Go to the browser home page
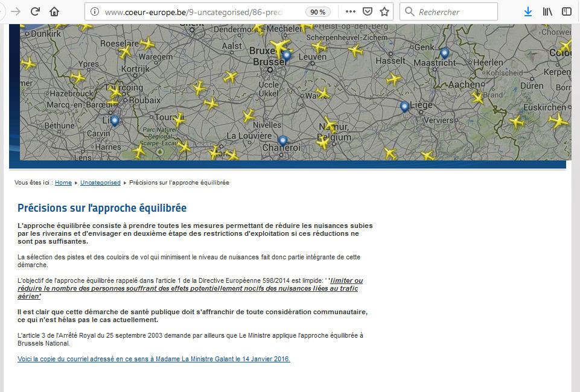 54,11
